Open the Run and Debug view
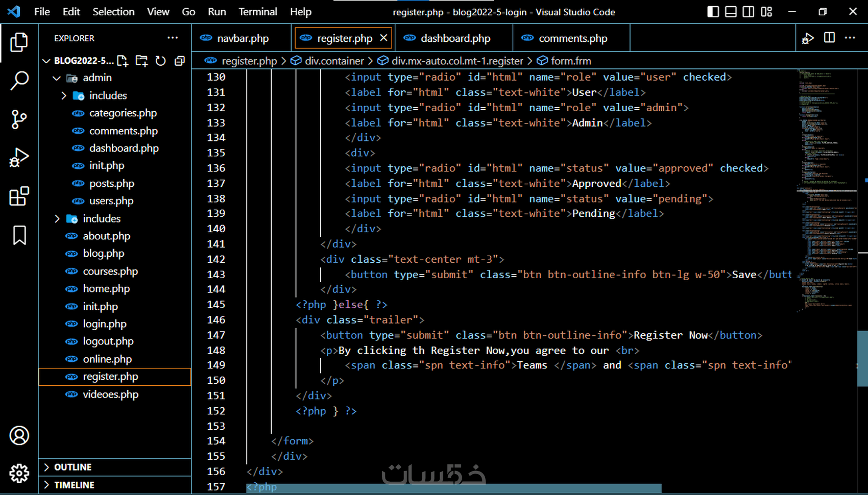Viewport: 868px width, 495px height. [19, 158]
